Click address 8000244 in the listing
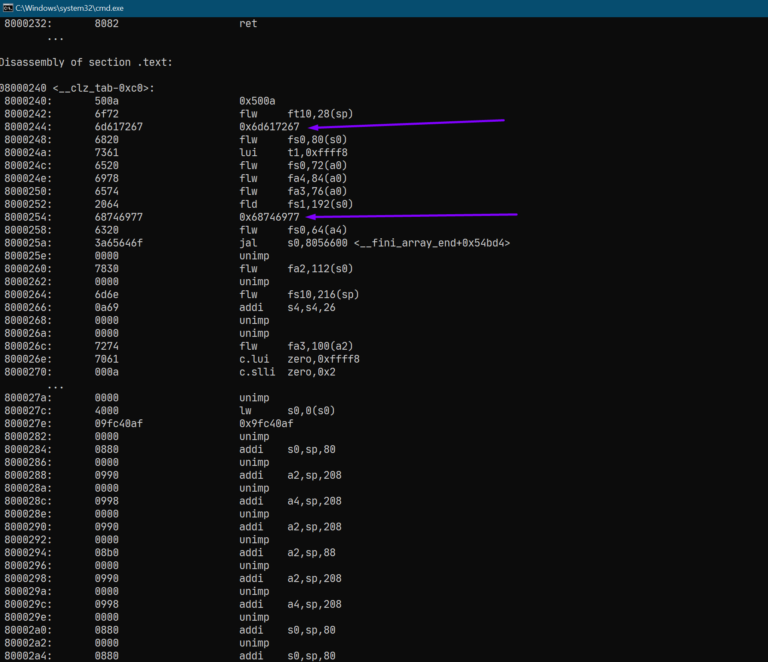 click(28, 127)
